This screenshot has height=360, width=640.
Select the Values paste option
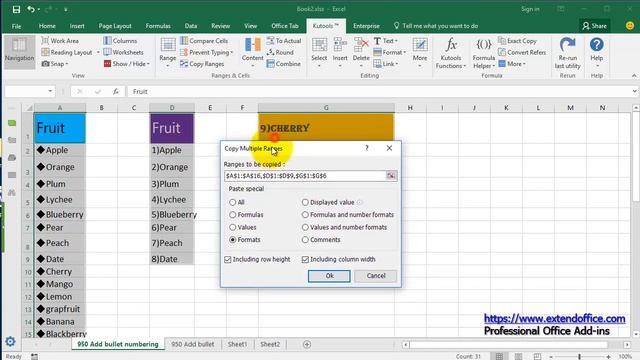(x=233, y=227)
